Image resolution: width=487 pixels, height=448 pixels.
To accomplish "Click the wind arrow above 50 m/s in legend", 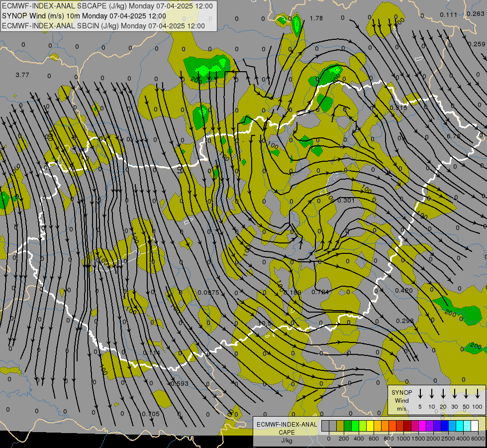I will pyautogui.click(x=466, y=393).
